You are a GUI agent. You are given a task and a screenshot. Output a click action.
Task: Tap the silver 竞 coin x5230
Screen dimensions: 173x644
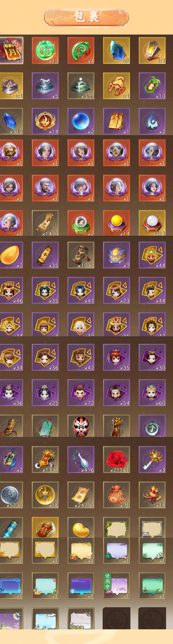11,495
